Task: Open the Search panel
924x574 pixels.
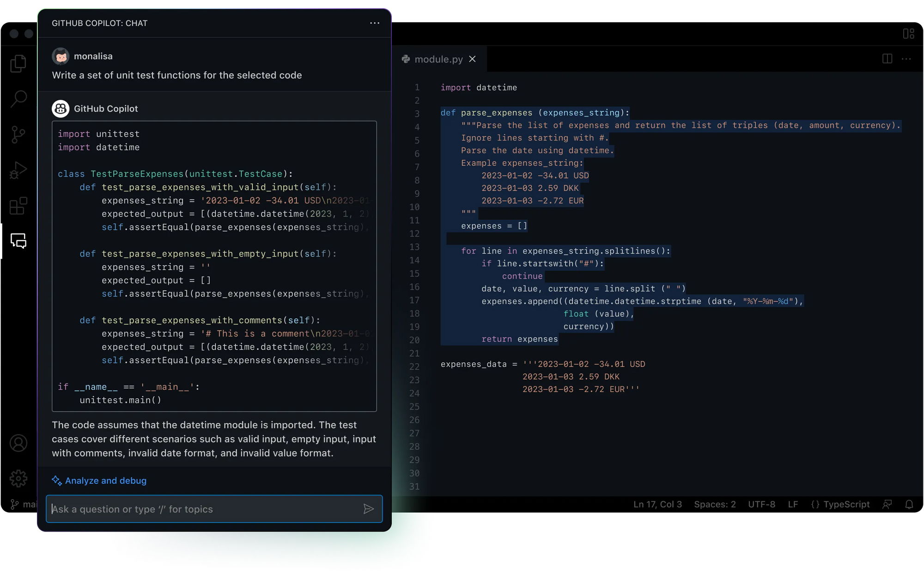Action: click(x=18, y=98)
